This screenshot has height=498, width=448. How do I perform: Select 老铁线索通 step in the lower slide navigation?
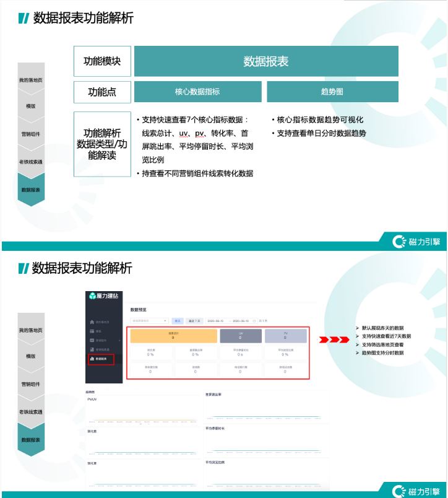(x=31, y=412)
